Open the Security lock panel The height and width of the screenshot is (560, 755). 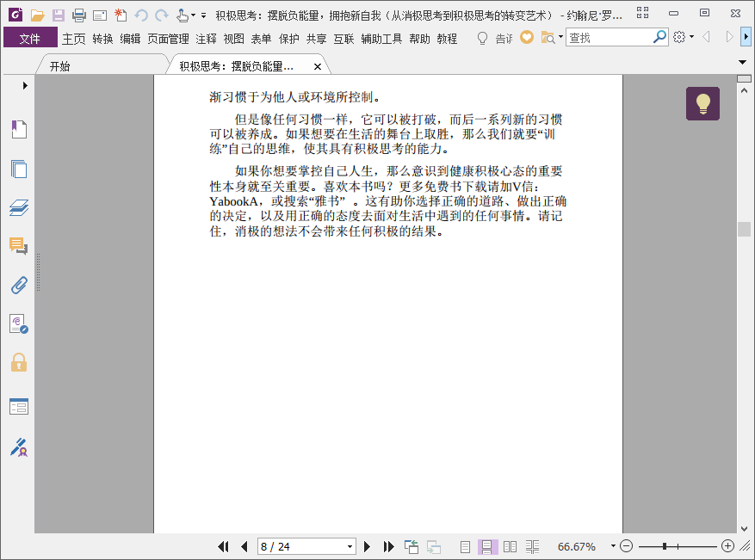[19, 362]
